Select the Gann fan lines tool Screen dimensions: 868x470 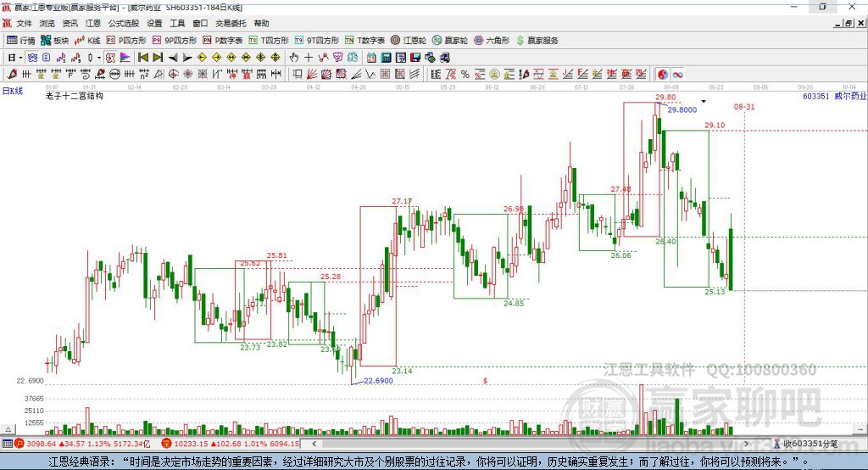click(312, 75)
